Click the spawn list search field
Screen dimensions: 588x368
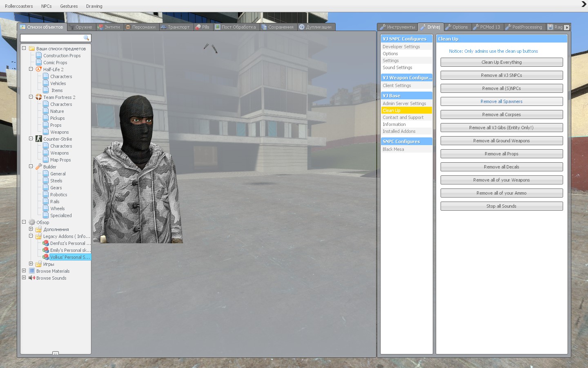[x=56, y=38]
